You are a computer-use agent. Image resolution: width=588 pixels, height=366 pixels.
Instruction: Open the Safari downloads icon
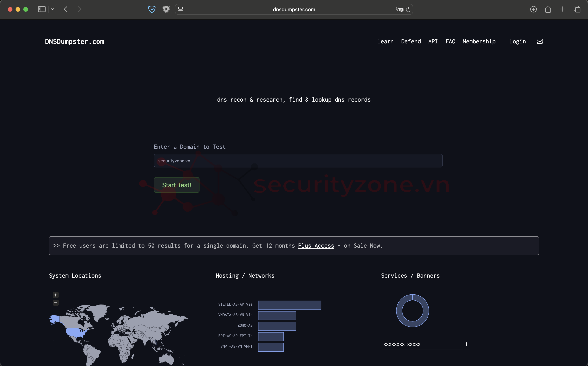pos(533,9)
